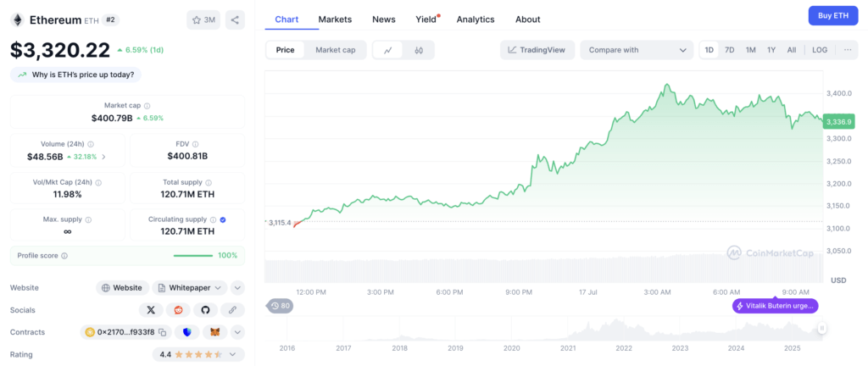Click the Ethereum logo icon
The image size is (868, 366).
coord(18,20)
